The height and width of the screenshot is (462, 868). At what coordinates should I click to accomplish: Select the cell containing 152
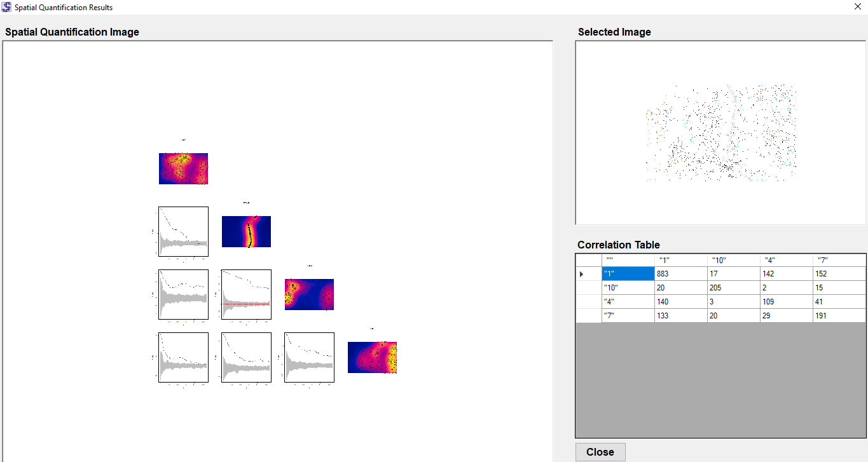pyautogui.click(x=839, y=274)
